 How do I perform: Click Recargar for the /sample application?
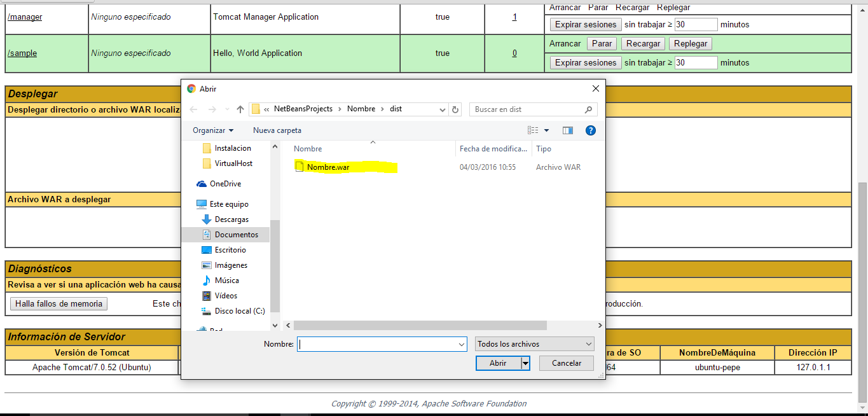[643, 44]
